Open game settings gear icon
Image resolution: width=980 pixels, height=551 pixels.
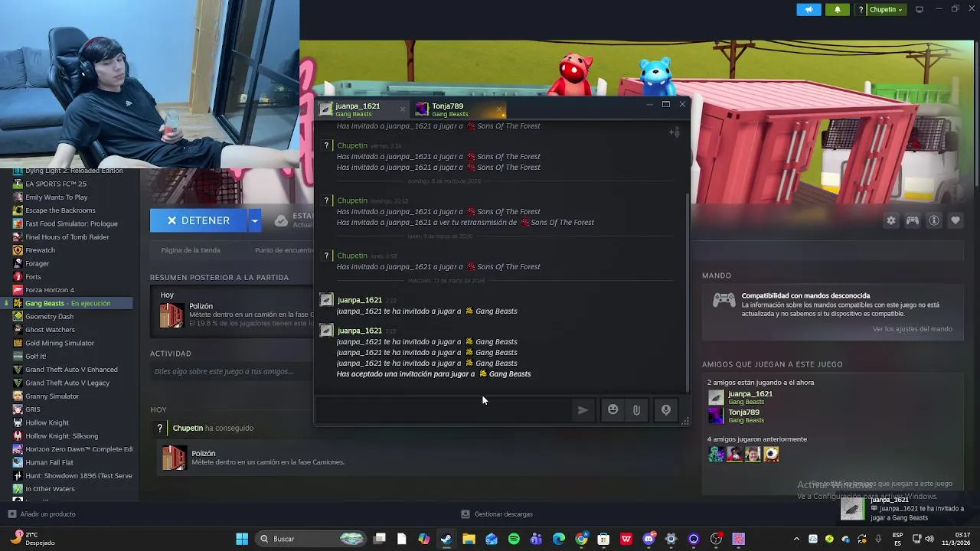pos(891,220)
